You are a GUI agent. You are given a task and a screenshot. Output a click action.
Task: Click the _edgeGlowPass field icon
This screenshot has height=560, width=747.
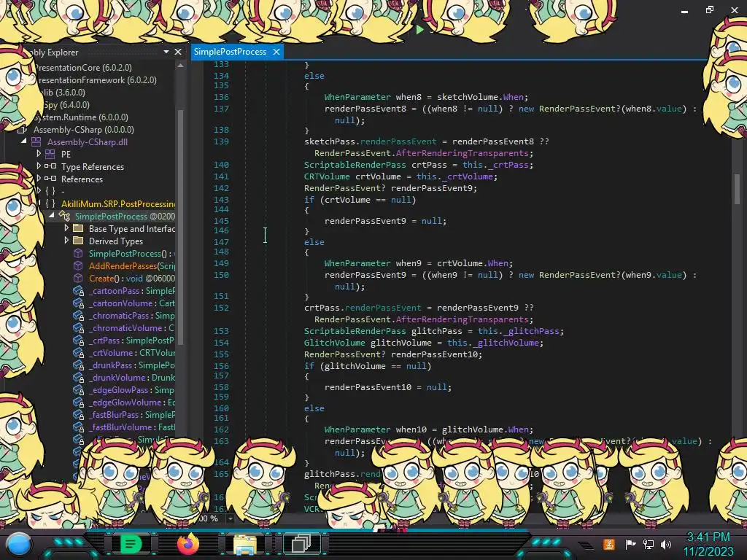click(x=79, y=390)
